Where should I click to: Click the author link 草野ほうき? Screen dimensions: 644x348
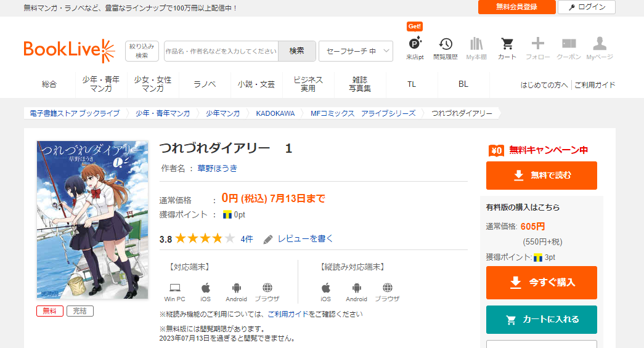pyautogui.click(x=217, y=168)
